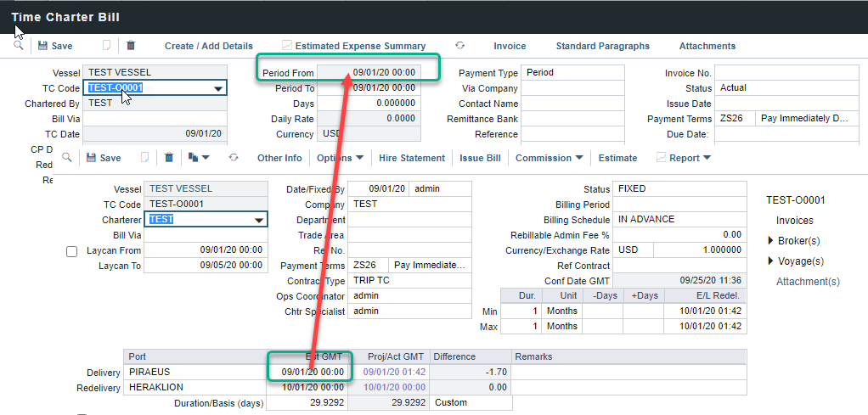Image resolution: width=868 pixels, height=415 pixels.
Task: Open the Hire Statement
Action: pos(411,158)
